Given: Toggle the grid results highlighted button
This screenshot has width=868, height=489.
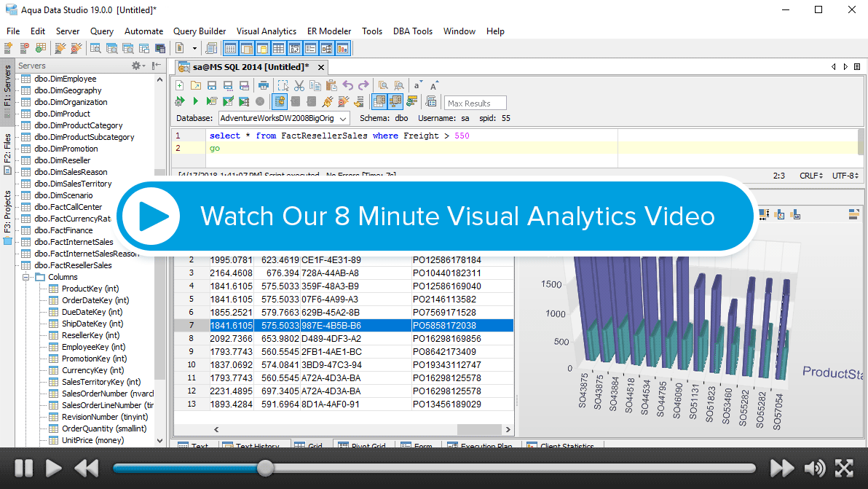Looking at the screenshot, I should (379, 101).
